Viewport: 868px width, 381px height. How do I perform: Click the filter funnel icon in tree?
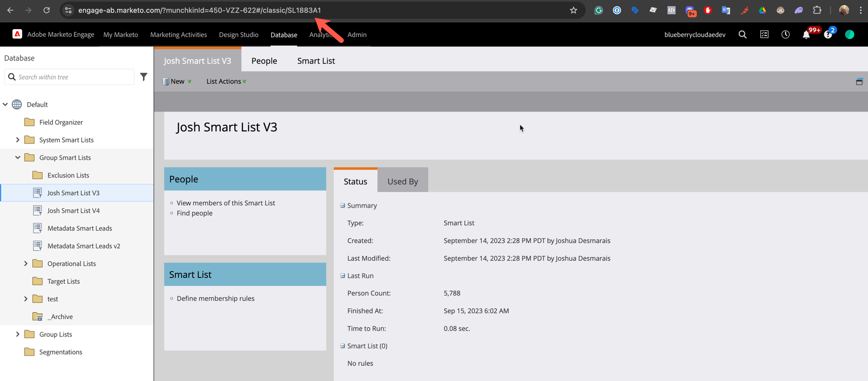pos(144,77)
